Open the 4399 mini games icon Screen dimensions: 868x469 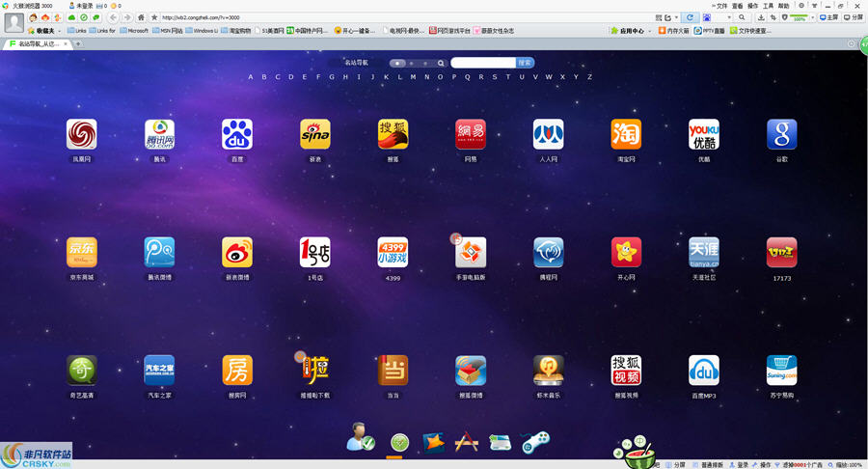[x=393, y=253]
